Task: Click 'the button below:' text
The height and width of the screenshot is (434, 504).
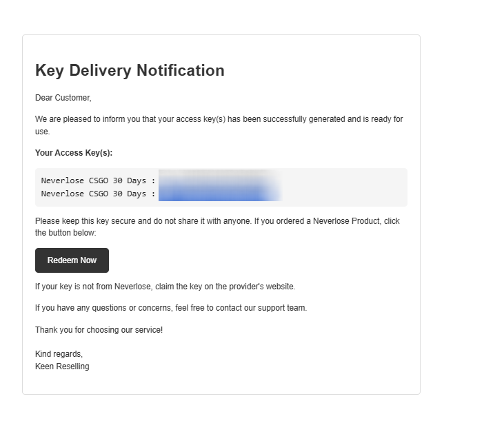Action: coord(66,233)
